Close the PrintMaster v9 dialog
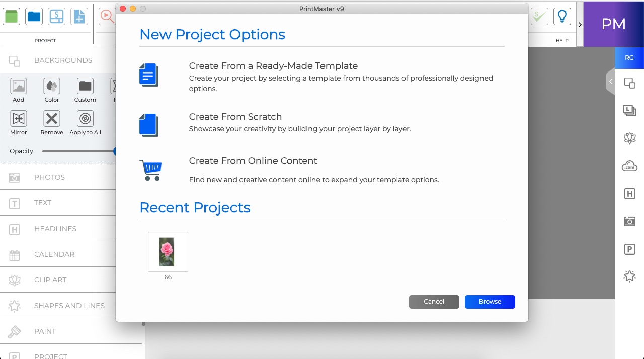 point(123,9)
